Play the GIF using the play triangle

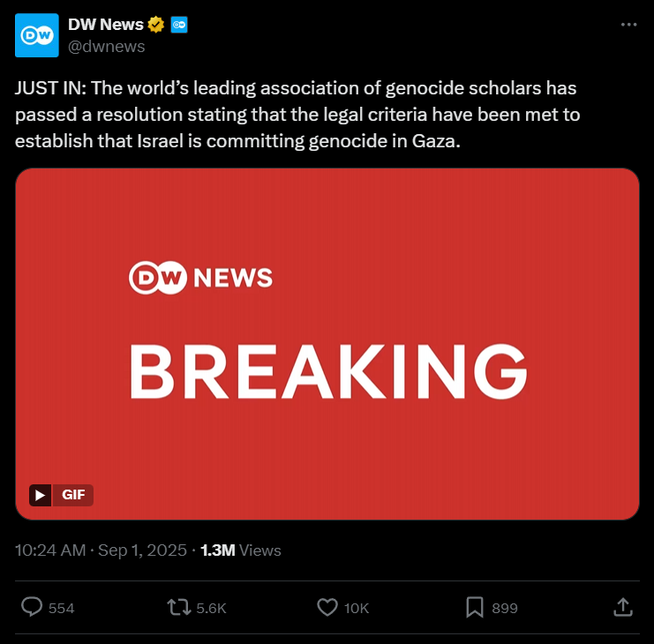tap(41, 495)
